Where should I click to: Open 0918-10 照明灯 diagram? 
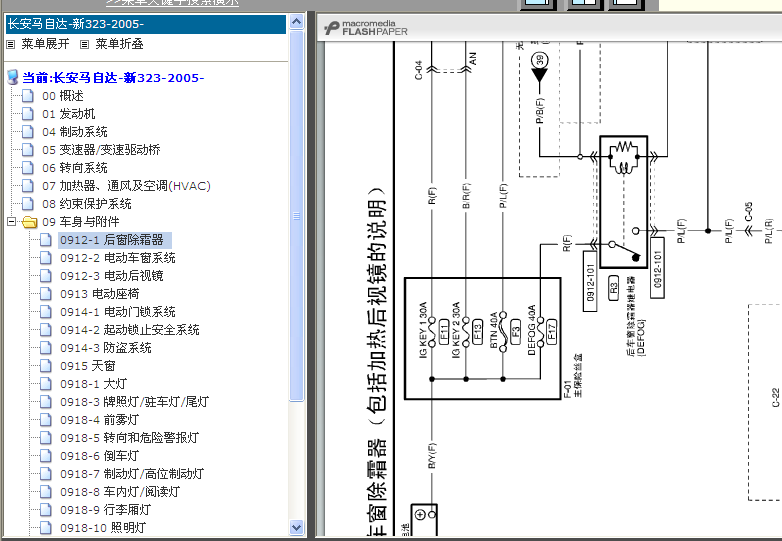[103, 528]
